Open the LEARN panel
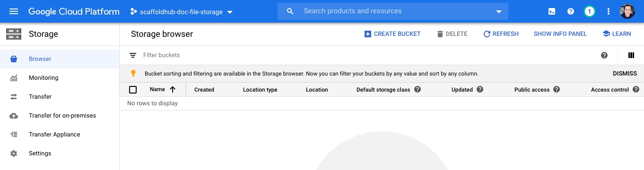This screenshot has width=644, height=170. point(617,34)
